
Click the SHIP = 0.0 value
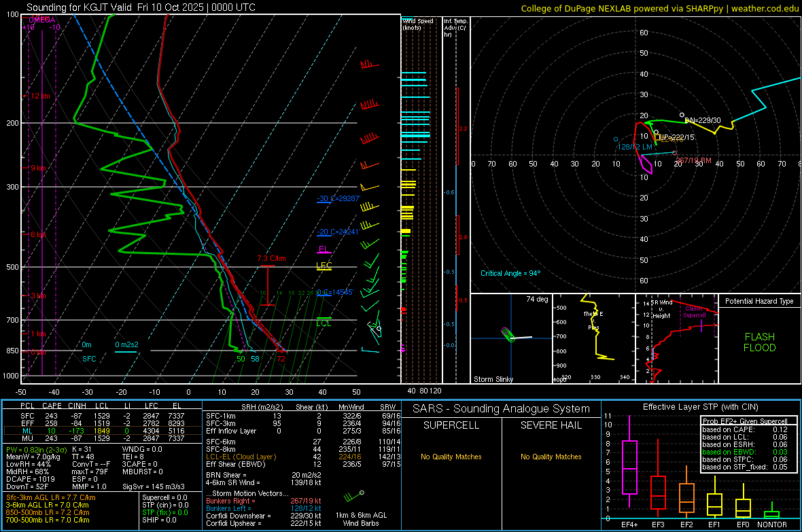pyautogui.click(x=159, y=520)
